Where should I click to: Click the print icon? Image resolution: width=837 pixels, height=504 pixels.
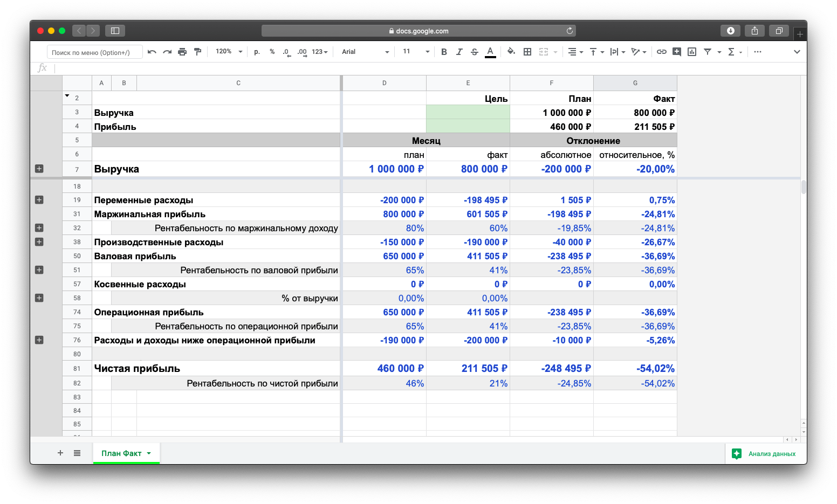coord(182,52)
